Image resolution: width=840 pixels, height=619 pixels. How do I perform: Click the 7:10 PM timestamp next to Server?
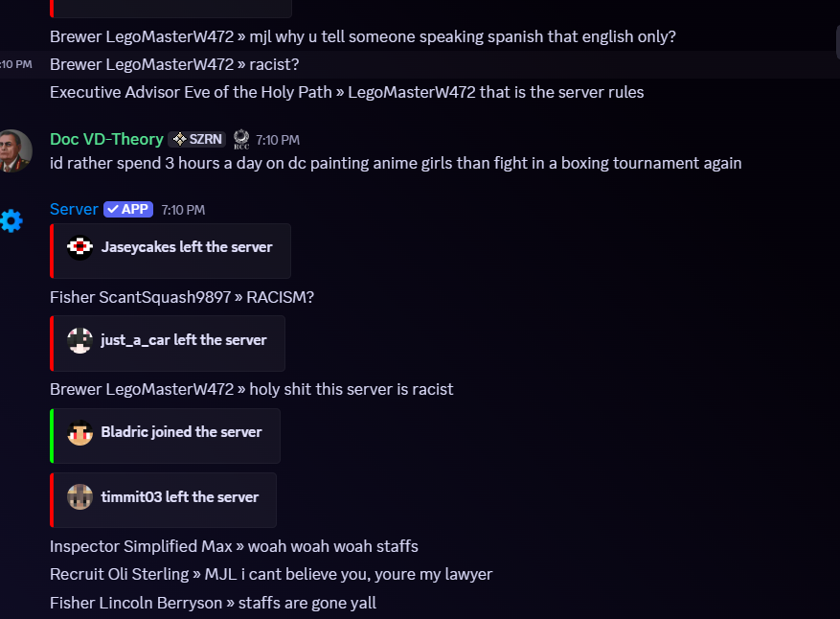183,210
